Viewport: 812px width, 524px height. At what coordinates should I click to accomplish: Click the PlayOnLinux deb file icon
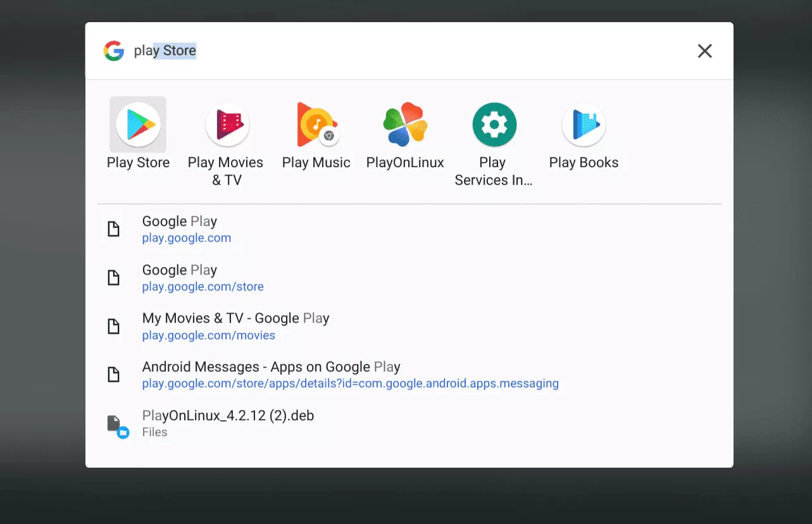(x=115, y=424)
